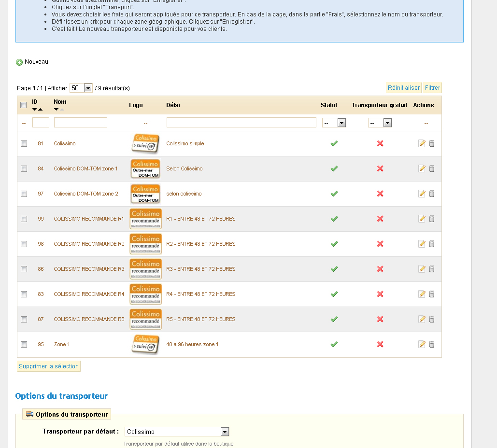Open the Transporteur par défaut dropdown

(177, 432)
